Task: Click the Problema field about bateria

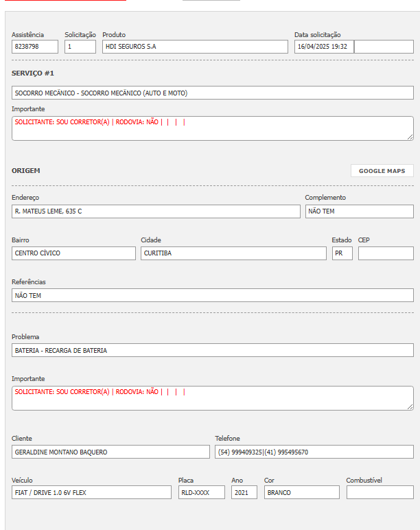Action: coord(213,350)
